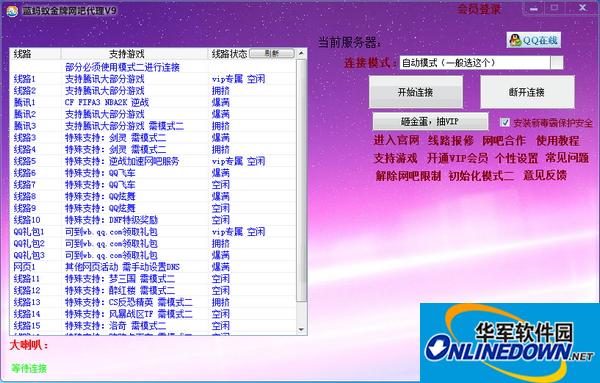Click the 自动模式 connection mode combo box
Viewport: 600px width, 383px height.
click(481, 63)
